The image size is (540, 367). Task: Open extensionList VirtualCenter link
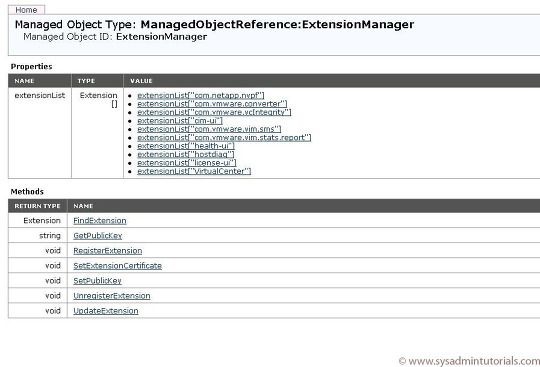tap(194, 171)
